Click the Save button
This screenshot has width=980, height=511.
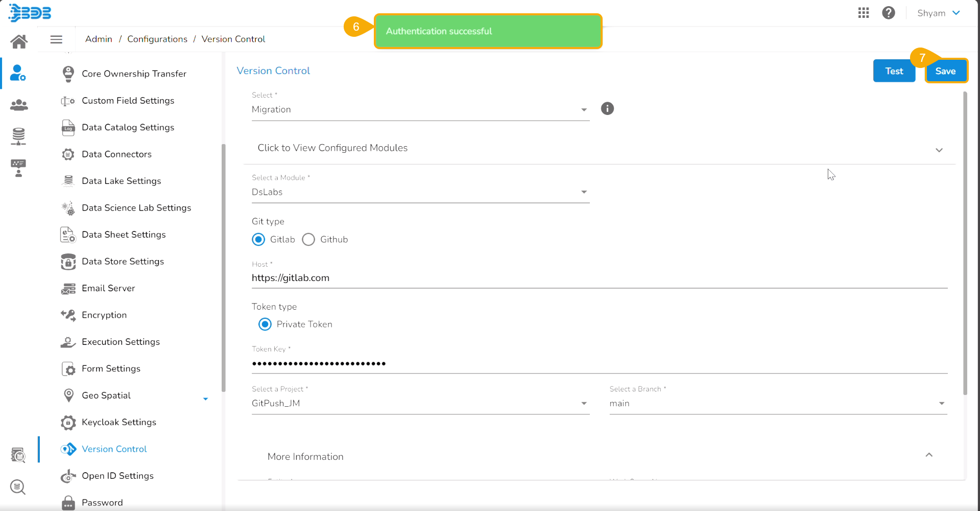(x=945, y=71)
